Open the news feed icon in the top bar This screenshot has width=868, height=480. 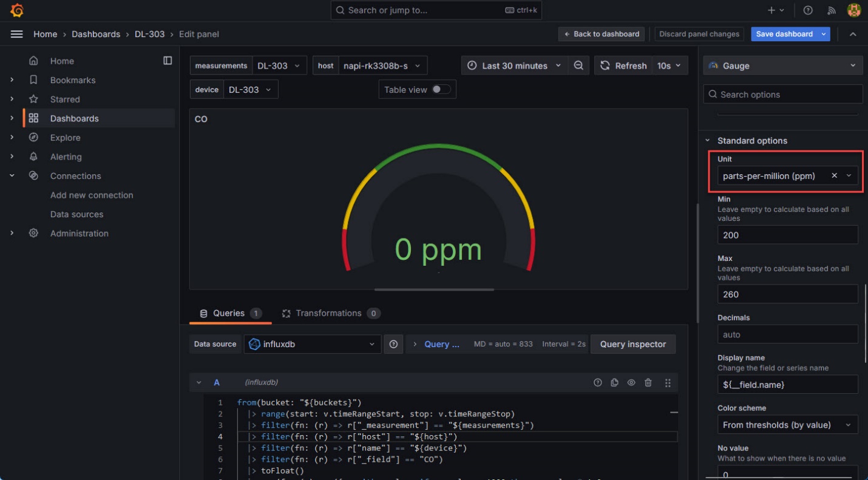(831, 10)
